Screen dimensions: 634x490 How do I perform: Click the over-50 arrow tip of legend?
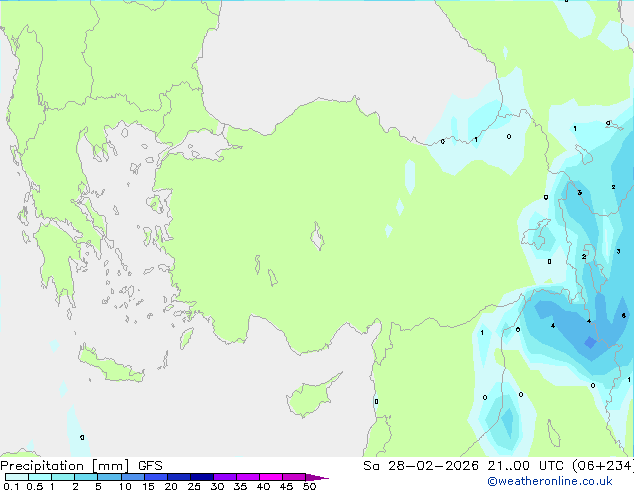(x=317, y=477)
